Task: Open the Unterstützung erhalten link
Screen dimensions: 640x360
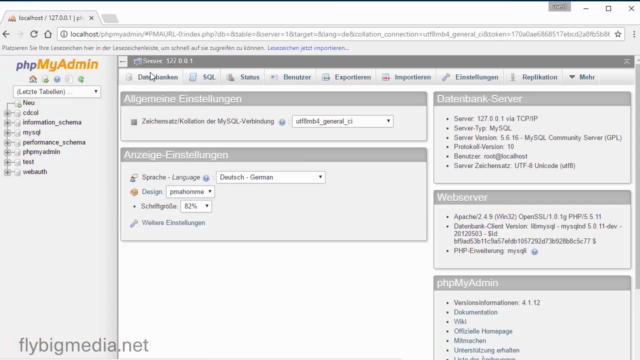Action: 487,350
